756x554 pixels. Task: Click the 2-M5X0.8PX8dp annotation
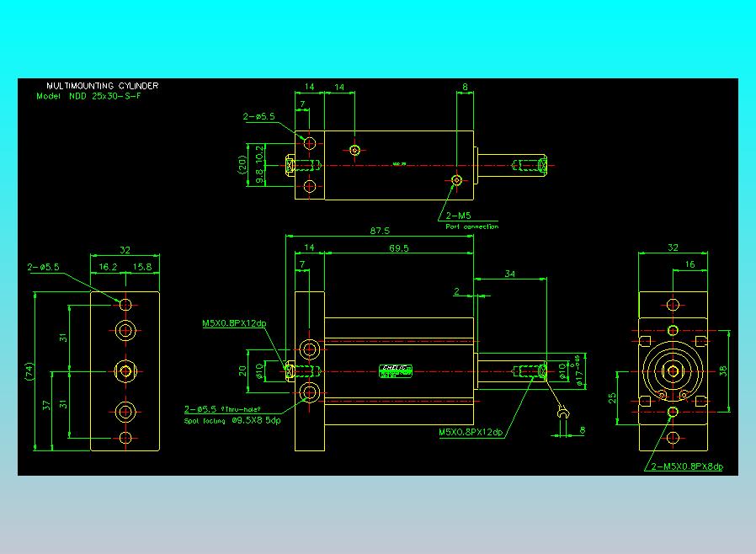[x=687, y=466]
